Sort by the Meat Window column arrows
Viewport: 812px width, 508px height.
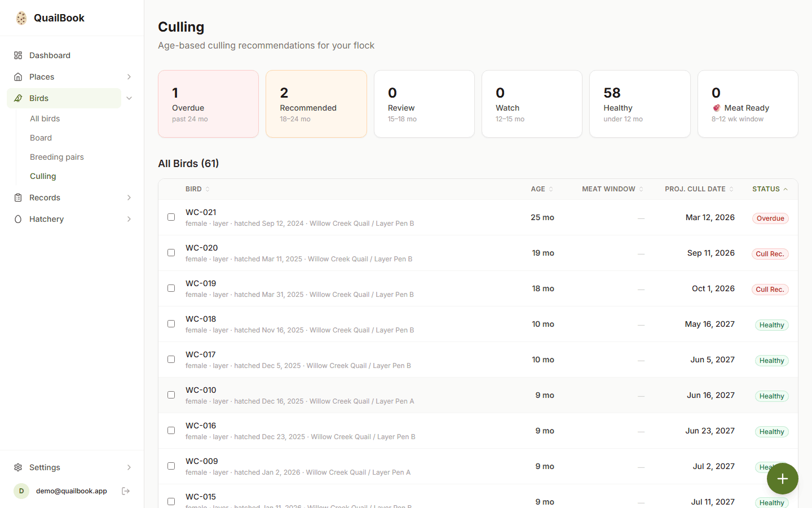[x=641, y=189]
